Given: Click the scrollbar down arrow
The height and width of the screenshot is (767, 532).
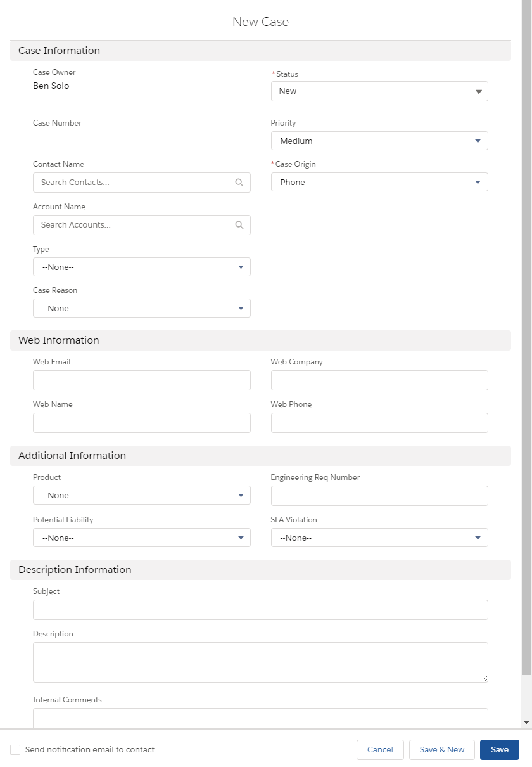Looking at the screenshot, I should tap(526, 723).
